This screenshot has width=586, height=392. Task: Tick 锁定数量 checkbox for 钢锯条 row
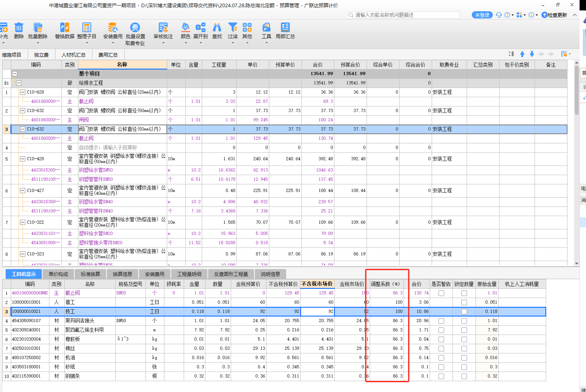tap(464, 376)
